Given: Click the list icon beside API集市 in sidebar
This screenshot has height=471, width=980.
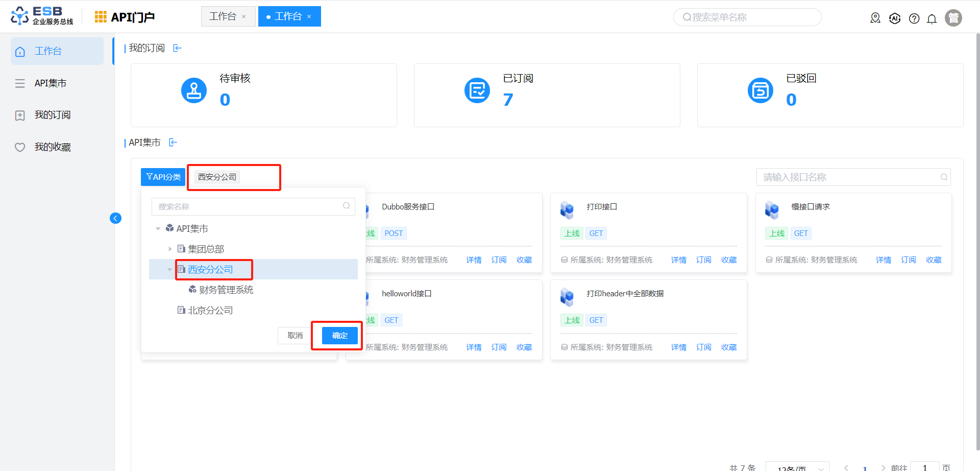Looking at the screenshot, I should click(20, 83).
